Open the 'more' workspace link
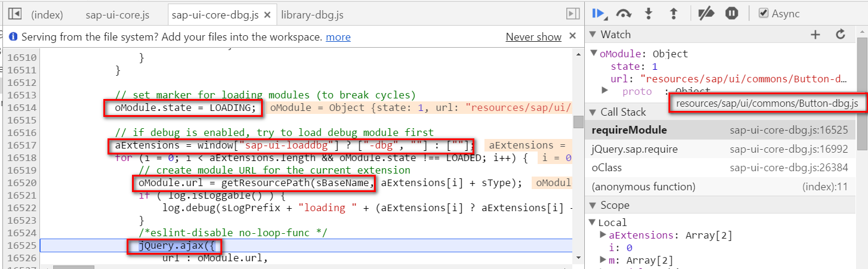The width and height of the screenshot is (868, 269). (x=338, y=37)
